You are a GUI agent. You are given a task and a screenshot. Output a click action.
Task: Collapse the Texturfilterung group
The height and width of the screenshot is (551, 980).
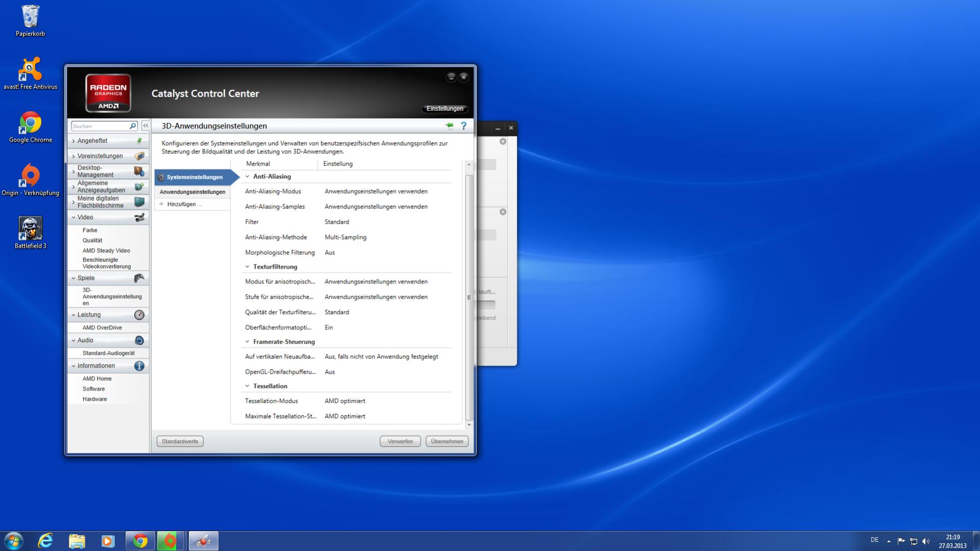(247, 267)
